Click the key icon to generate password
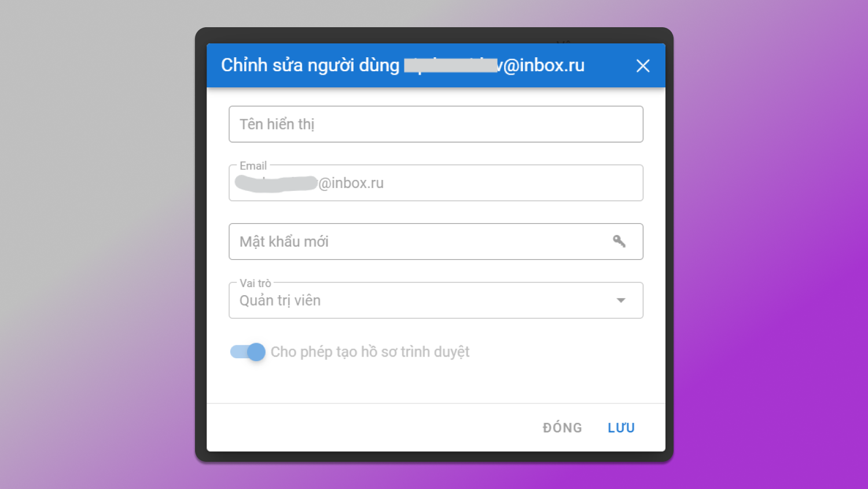The width and height of the screenshot is (868, 489). [x=619, y=241]
